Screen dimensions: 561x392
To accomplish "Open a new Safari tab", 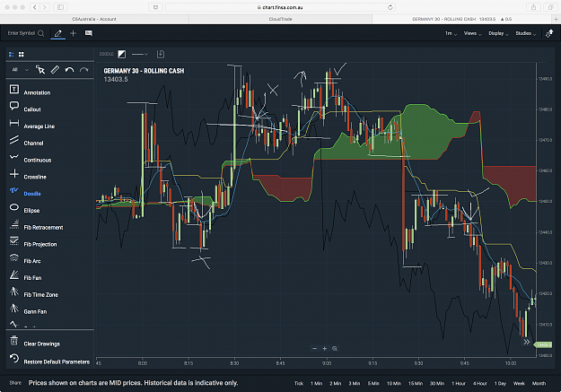I will click(556, 19).
